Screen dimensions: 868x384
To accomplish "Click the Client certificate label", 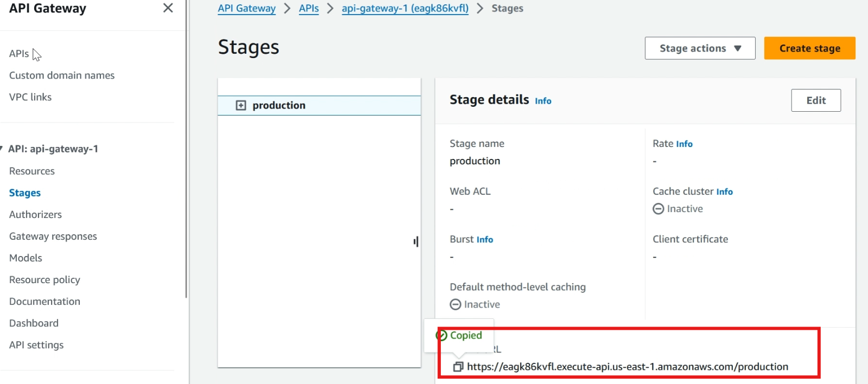I will point(690,239).
